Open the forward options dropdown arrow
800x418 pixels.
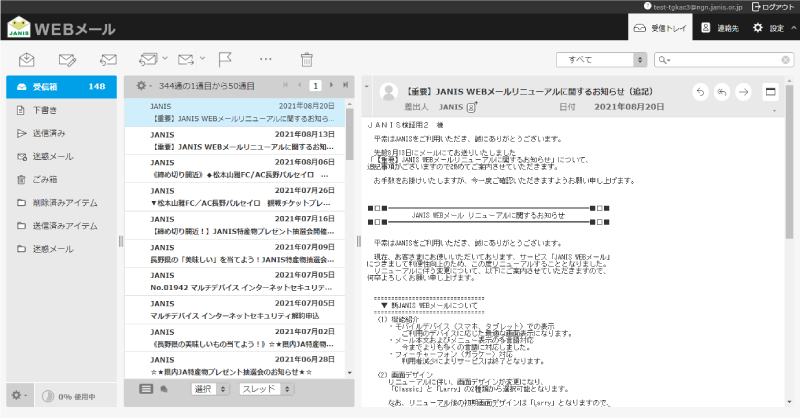coord(203,59)
